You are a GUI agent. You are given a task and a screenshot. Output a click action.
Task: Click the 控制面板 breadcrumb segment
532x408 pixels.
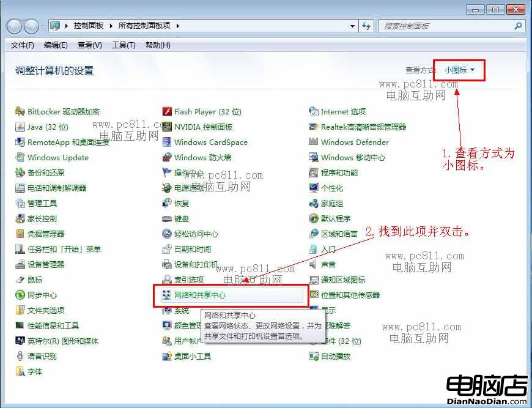(x=89, y=26)
